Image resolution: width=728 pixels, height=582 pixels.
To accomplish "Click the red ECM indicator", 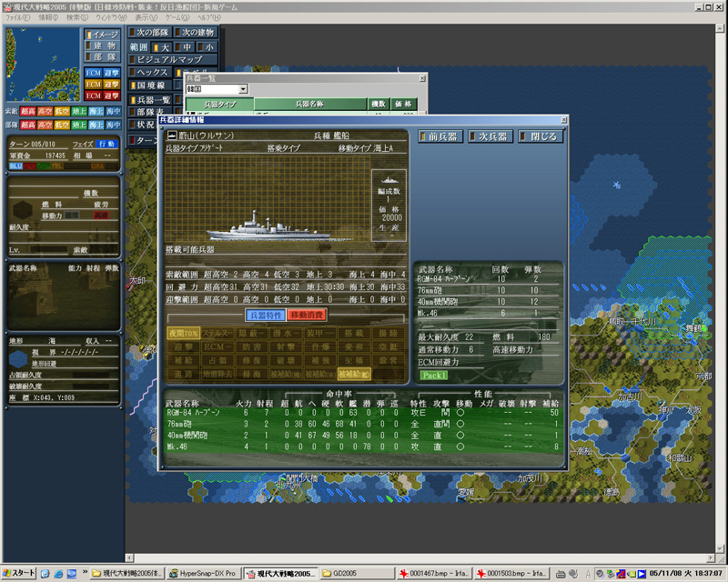I will [94, 95].
